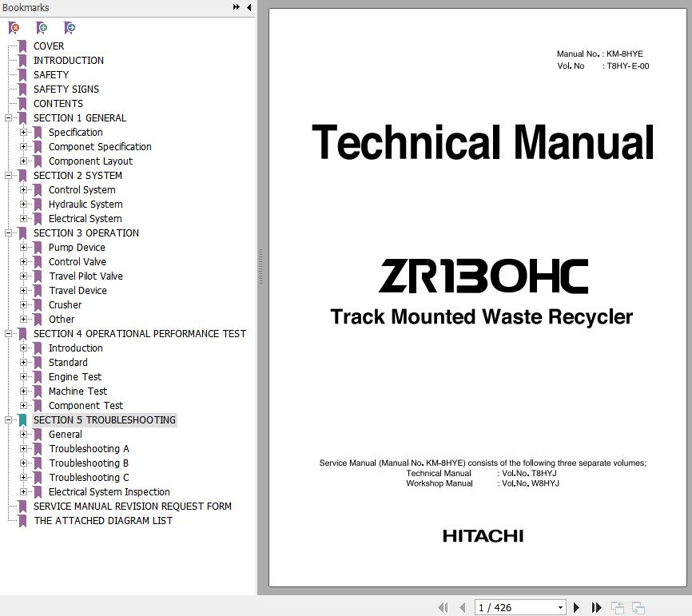
Task: Open the Component Test bookmark
Action: point(86,406)
